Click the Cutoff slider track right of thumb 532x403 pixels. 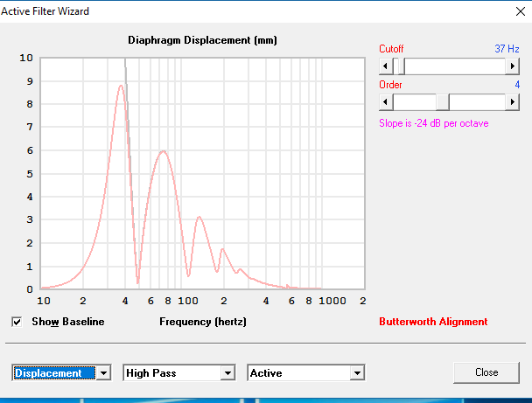(x=455, y=66)
